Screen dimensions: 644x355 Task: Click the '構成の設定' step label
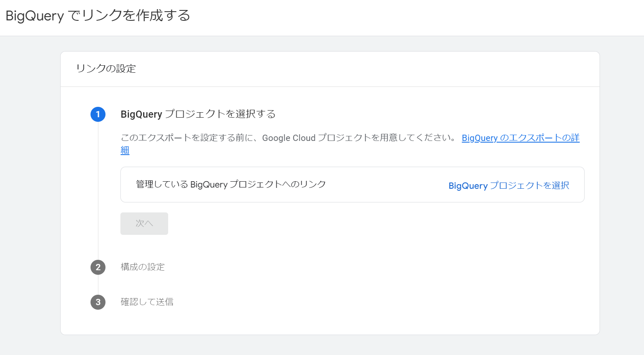click(142, 267)
